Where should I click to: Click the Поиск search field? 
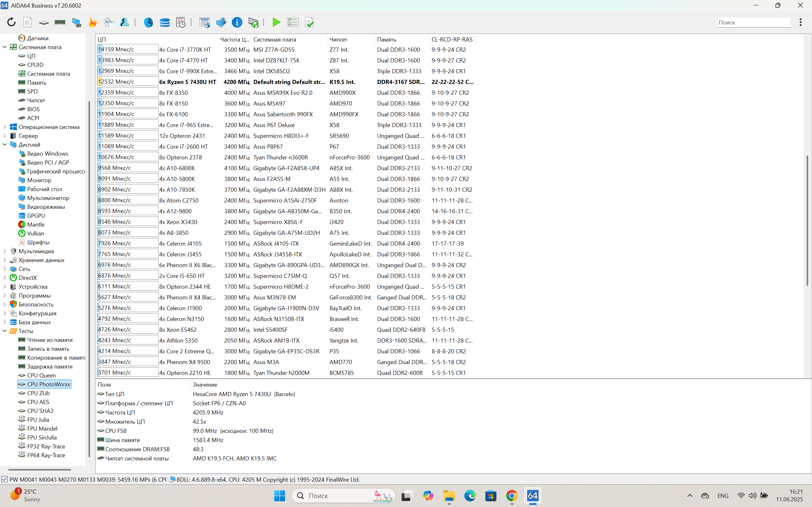click(x=754, y=22)
